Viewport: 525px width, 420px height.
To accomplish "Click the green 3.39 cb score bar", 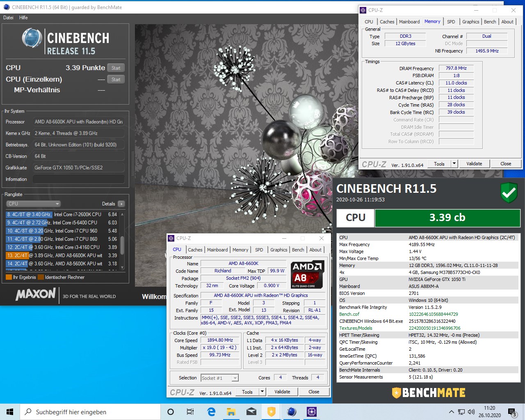I will (447, 218).
